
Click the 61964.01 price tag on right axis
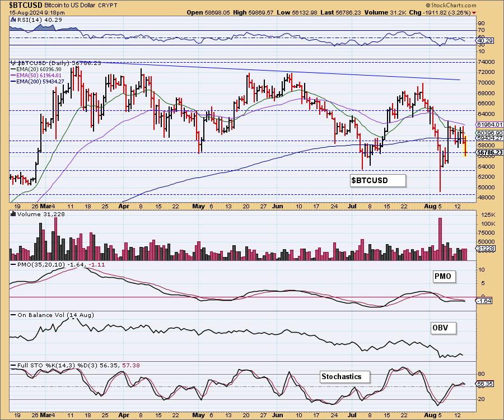click(489, 125)
